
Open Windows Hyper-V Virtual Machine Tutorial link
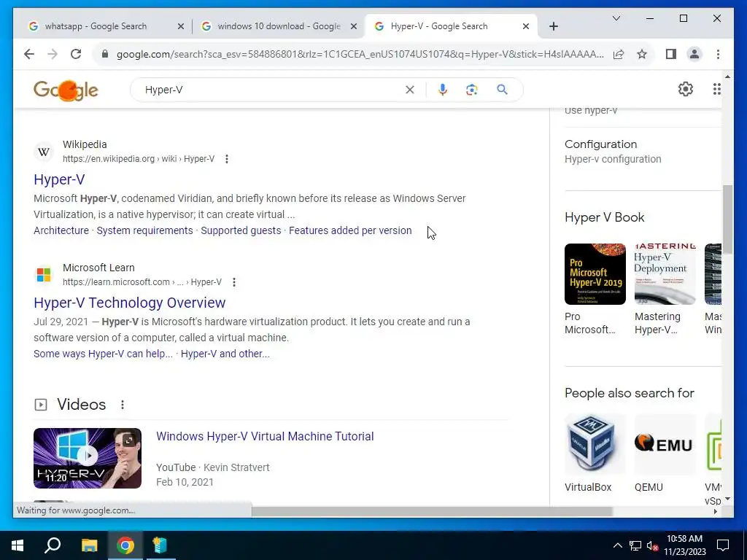click(x=265, y=436)
